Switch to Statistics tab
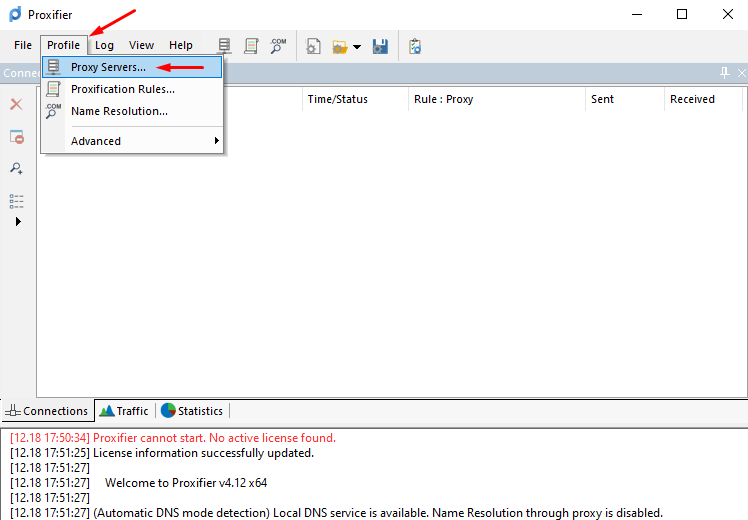 (x=192, y=411)
